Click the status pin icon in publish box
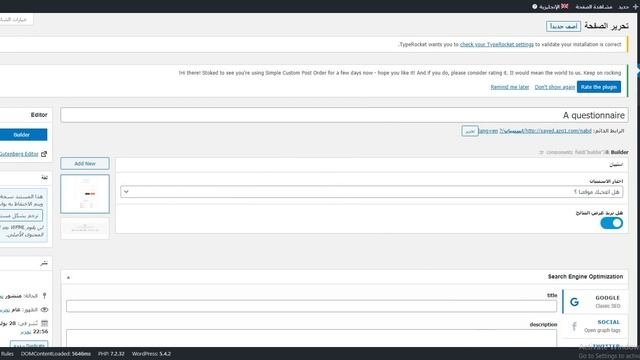Image resolution: width=640 pixels, height=360 pixels. 44,296
